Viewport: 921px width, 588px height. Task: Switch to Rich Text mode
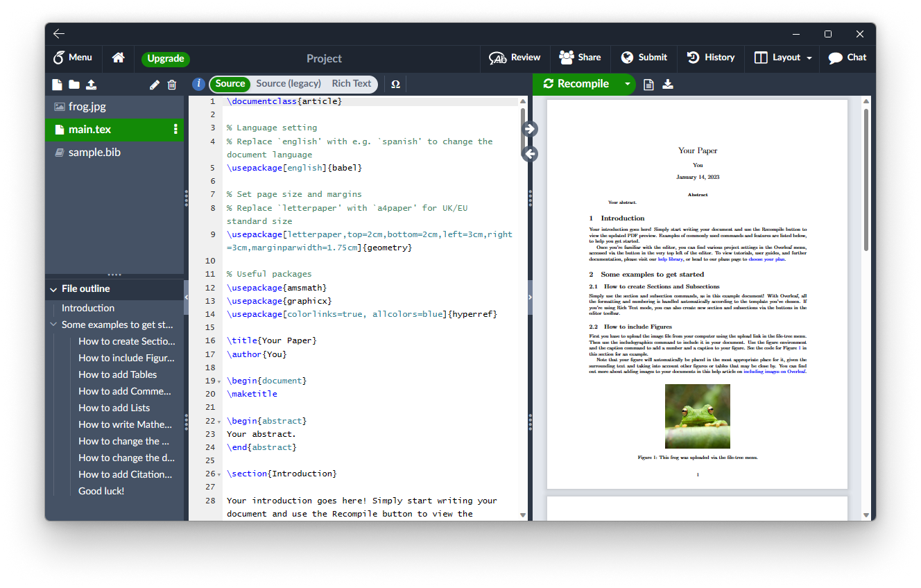coord(351,83)
